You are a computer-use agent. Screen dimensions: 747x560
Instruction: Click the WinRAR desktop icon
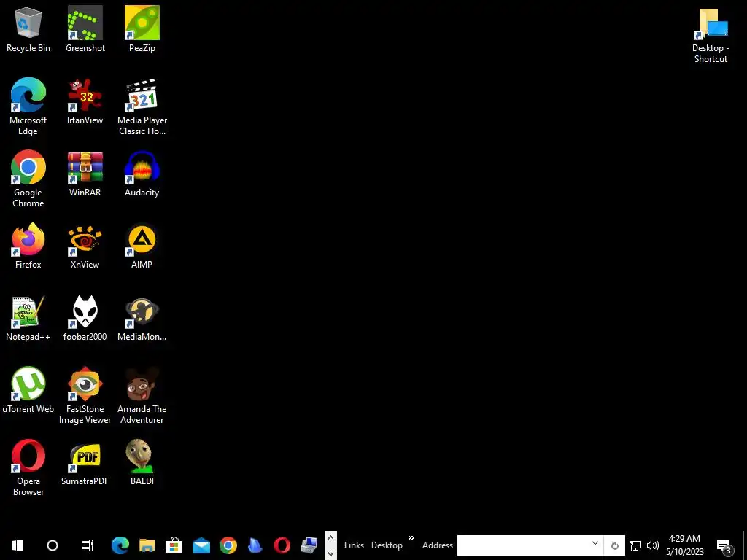(x=85, y=174)
